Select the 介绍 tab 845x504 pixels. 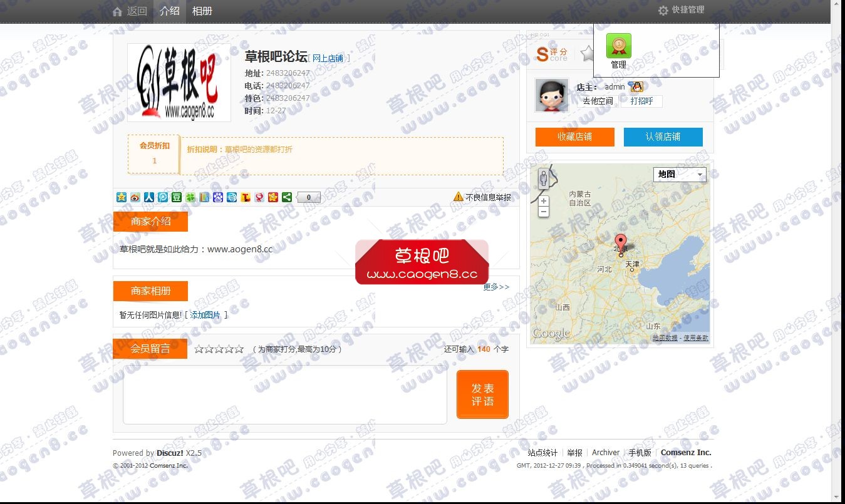pyautogui.click(x=169, y=11)
